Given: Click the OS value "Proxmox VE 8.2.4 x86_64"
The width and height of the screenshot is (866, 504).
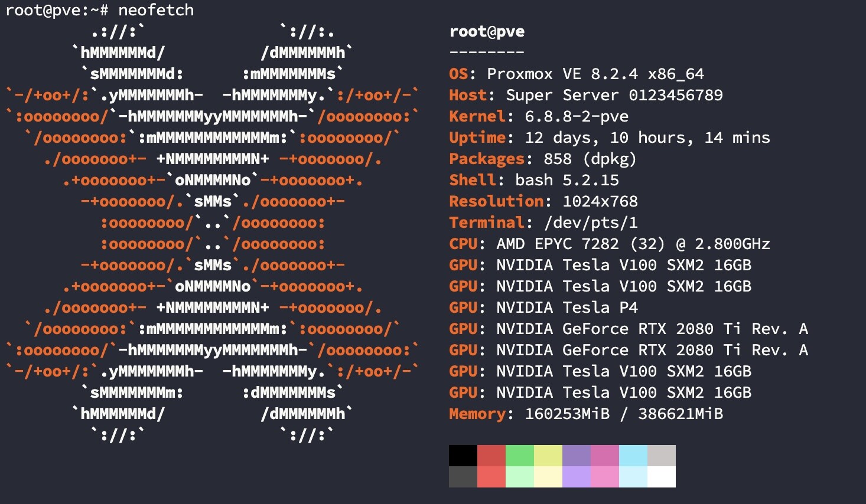Looking at the screenshot, I should point(595,74).
